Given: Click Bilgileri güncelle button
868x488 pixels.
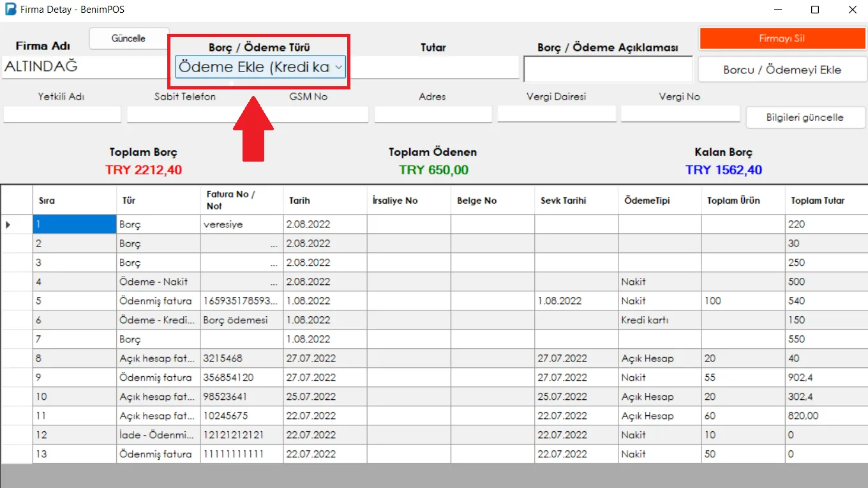Looking at the screenshot, I should 805,118.
